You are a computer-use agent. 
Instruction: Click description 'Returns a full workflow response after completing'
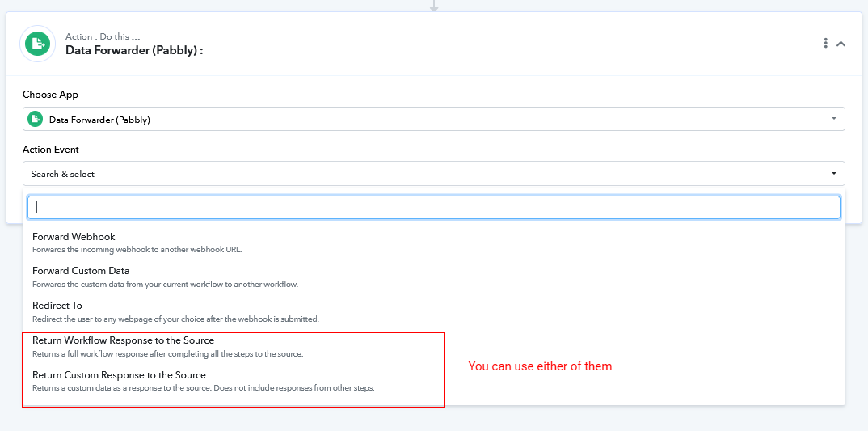(x=168, y=353)
